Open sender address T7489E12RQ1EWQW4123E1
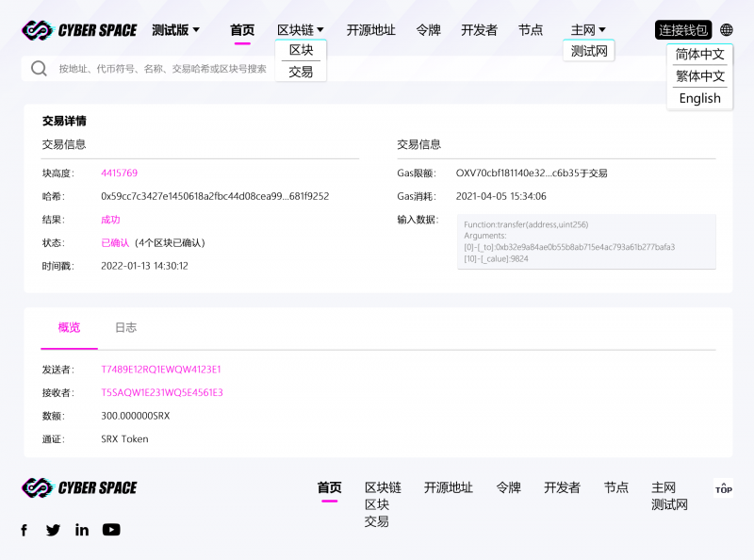Screen dimensions: 754x560 [161, 369]
